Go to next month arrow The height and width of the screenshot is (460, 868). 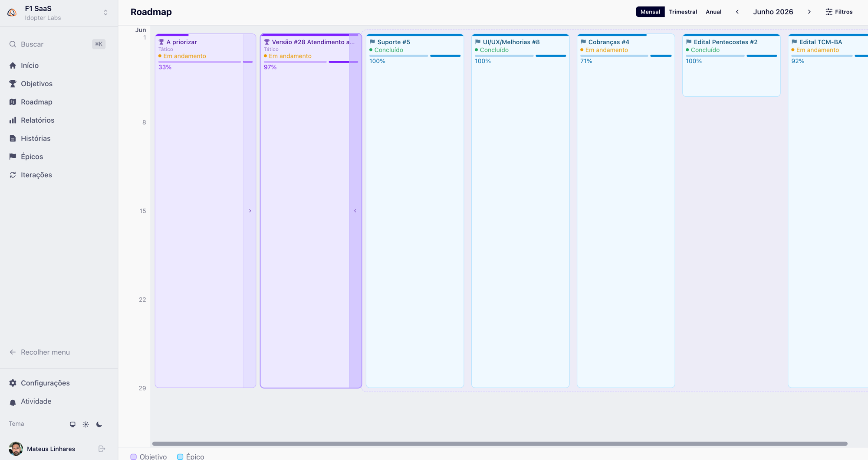(809, 12)
